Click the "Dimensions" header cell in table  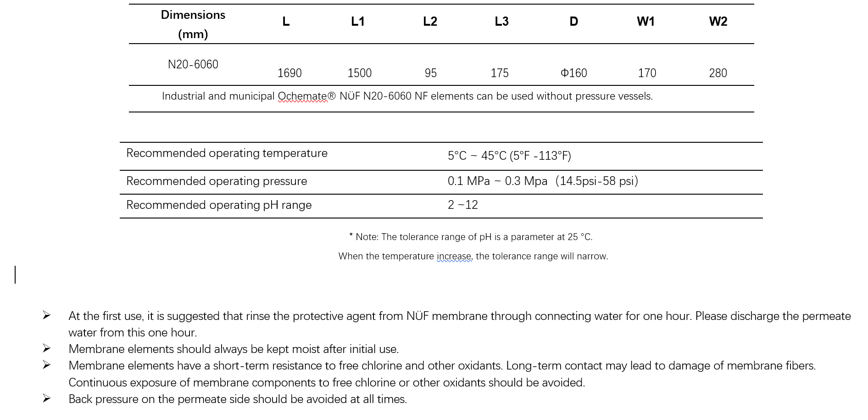pos(193,15)
